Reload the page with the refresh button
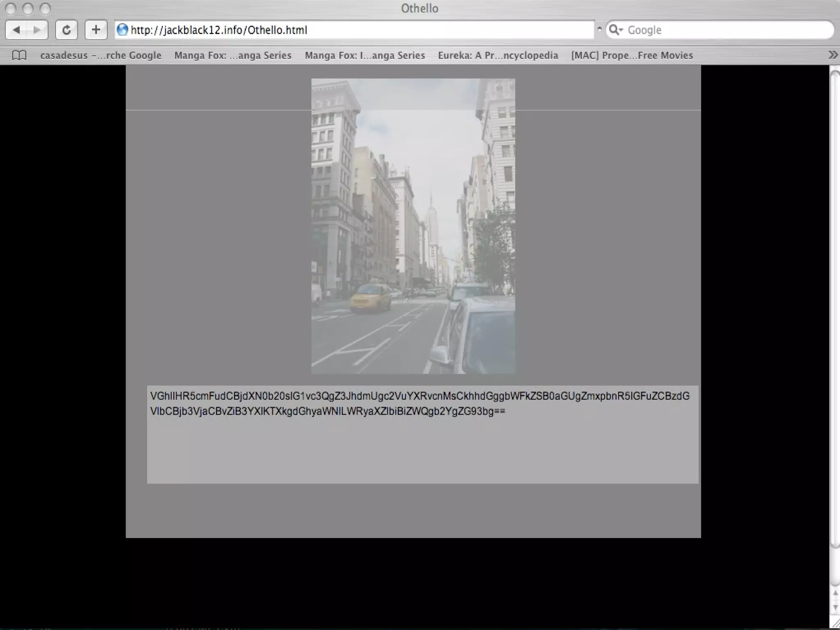The height and width of the screenshot is (630, 840). 66,30
